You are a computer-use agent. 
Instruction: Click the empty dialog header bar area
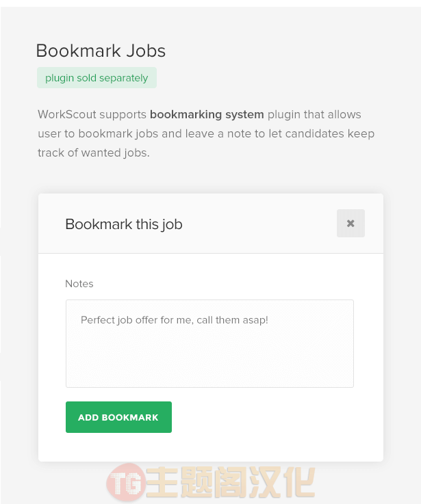257,224
